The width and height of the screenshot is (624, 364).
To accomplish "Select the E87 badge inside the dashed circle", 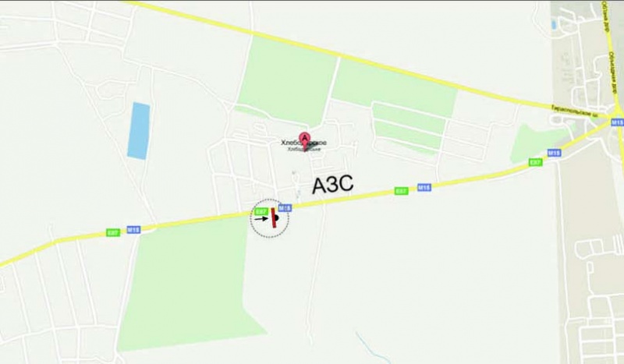I will (x=261, y=212).
